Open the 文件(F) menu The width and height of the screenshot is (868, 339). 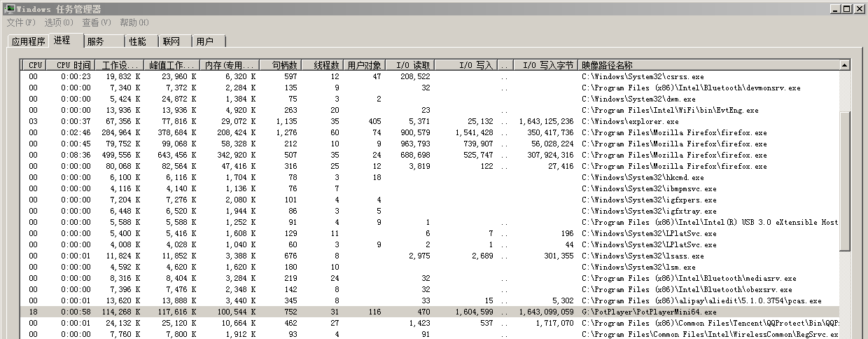click(x=20, y=23)
